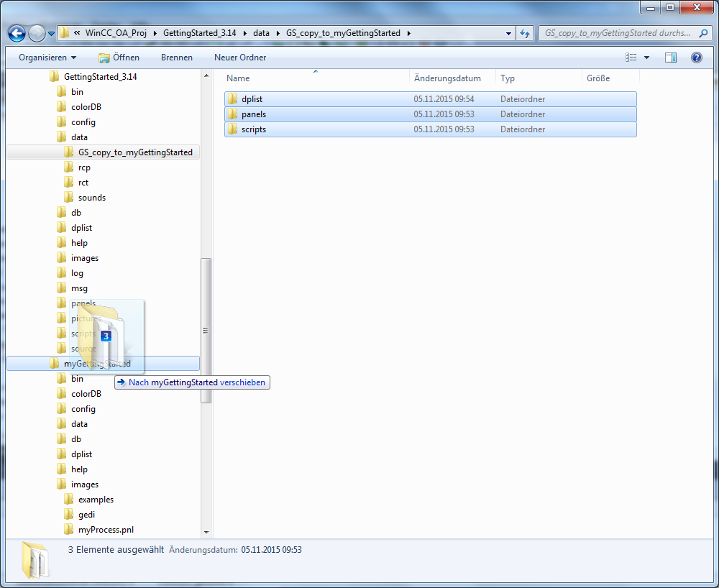The height and width of the screenshot is (588, 719).
Task: Create a folder with Neuer Ordner
Action: (x=240, y=58)
